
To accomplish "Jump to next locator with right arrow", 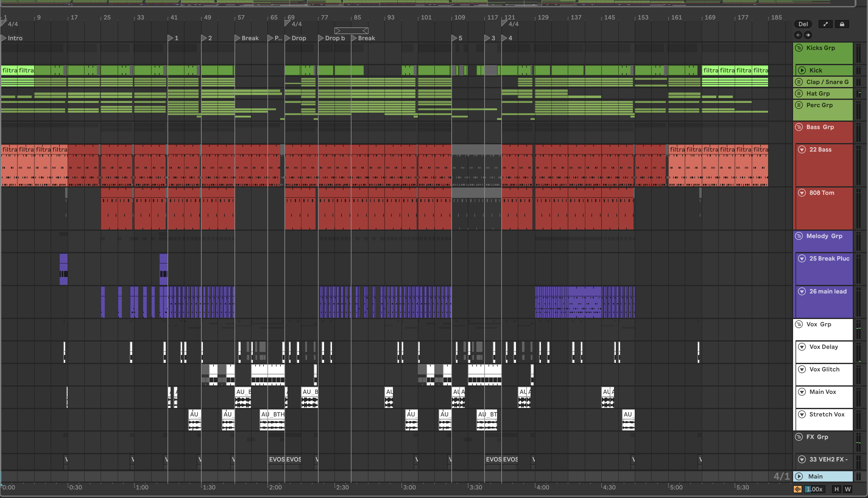I will 808,35.
